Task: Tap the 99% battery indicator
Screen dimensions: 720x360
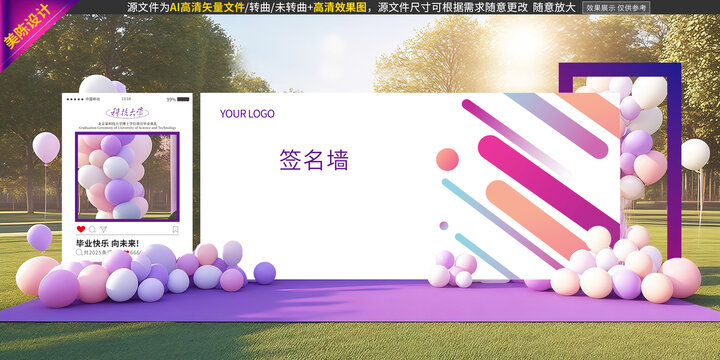Action: (x=177, y=99)
